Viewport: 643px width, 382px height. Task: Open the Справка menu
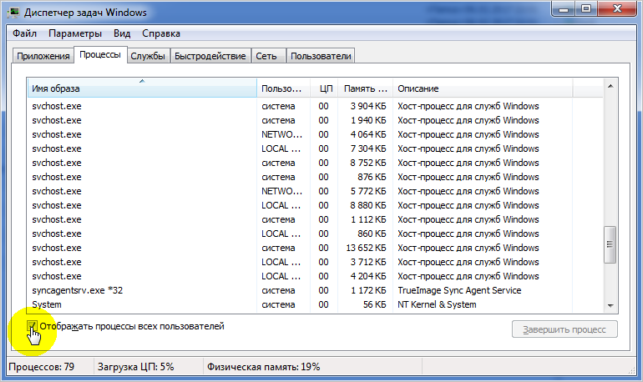click(x=161, y=34)
